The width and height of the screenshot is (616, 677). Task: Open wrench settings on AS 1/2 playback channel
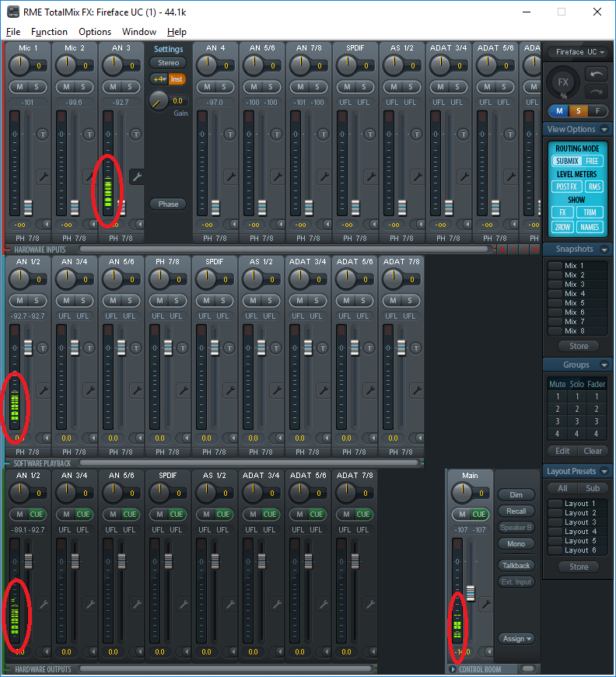point(276,390)
